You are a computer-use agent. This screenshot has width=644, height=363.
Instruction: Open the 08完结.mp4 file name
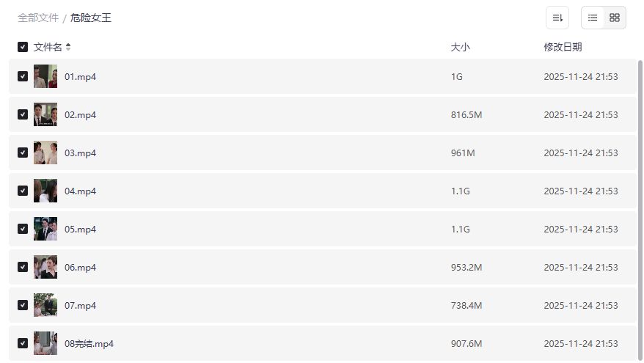coord(89,343)
